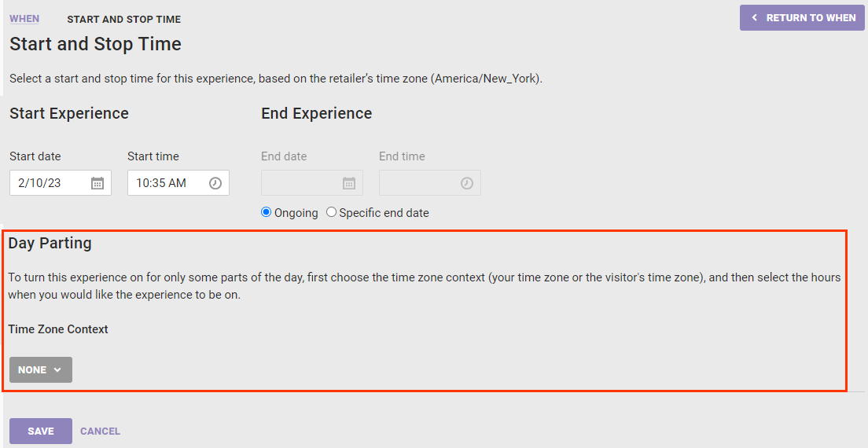
Task: Open the Start date calendar picker icon
Action: pyautogui.click(x=97, y=183)
